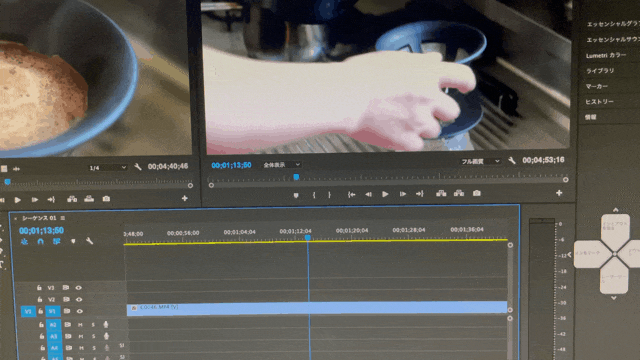Open program monitor button editor plus icon
Viewport: 640px width, 360px height.
pyautogui.click(x=559, y=193)
